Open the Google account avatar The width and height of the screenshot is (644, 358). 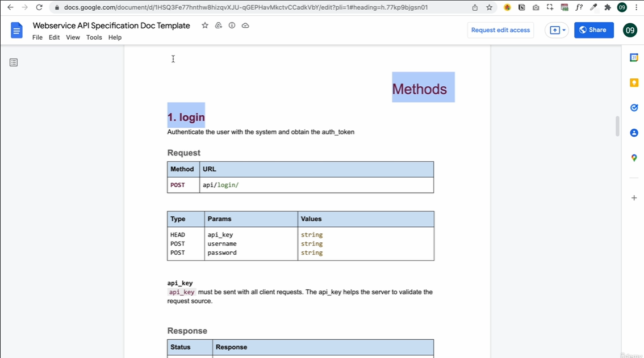pos(630,30)
